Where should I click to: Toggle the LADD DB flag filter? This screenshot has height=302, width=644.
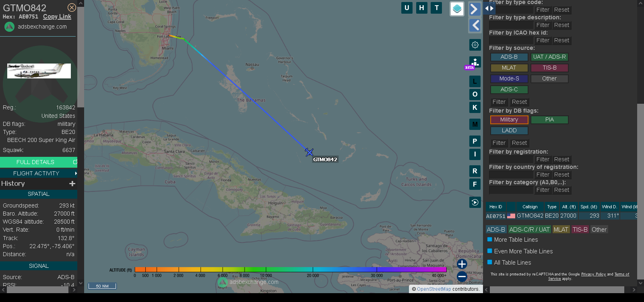pyautogui.click(x=509, y=131)
